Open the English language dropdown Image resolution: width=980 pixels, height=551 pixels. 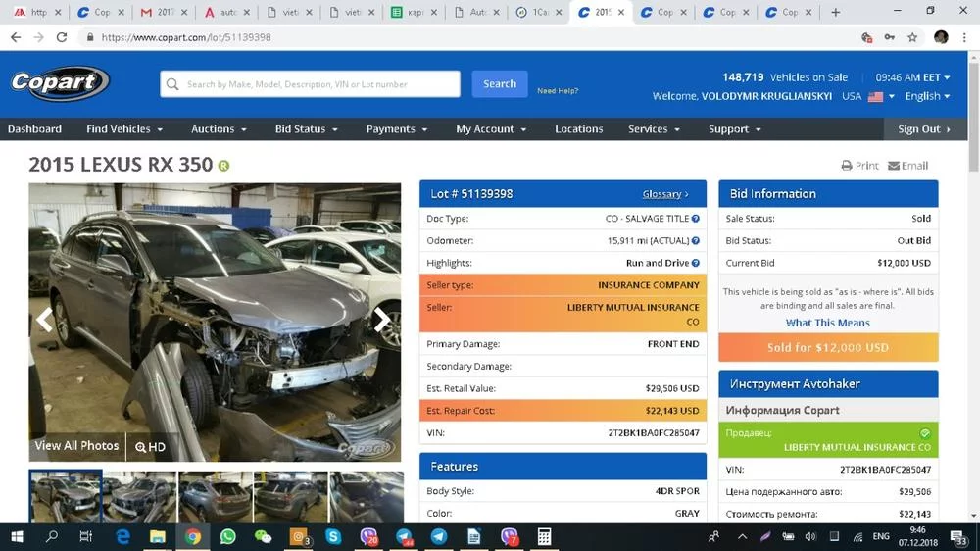[927, 96]
